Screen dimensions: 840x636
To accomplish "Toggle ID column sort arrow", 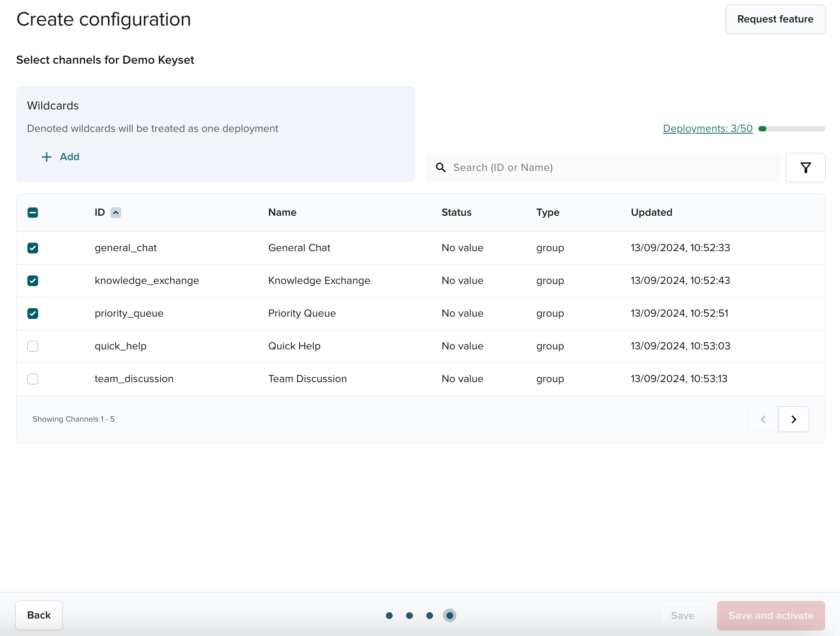I will pos(116,213).
